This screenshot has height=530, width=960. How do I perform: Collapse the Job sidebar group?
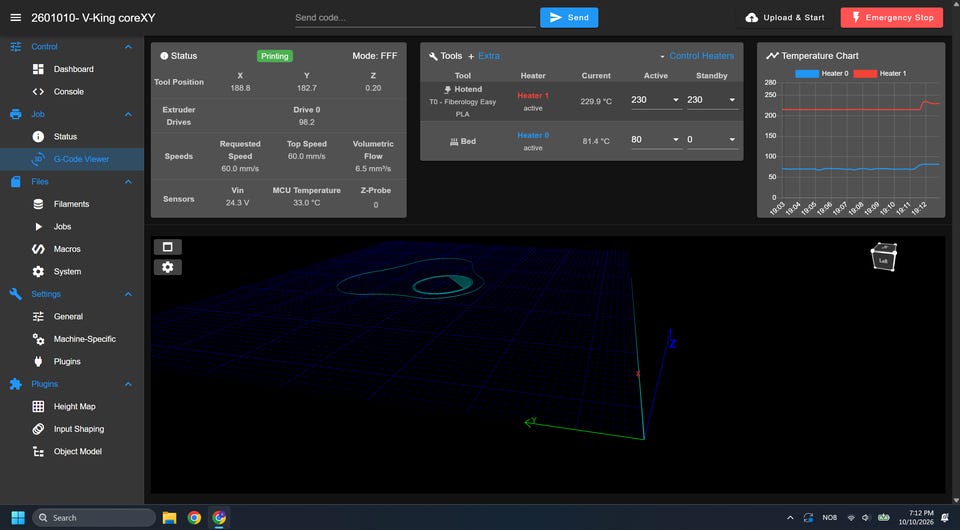tap(128, 114)
